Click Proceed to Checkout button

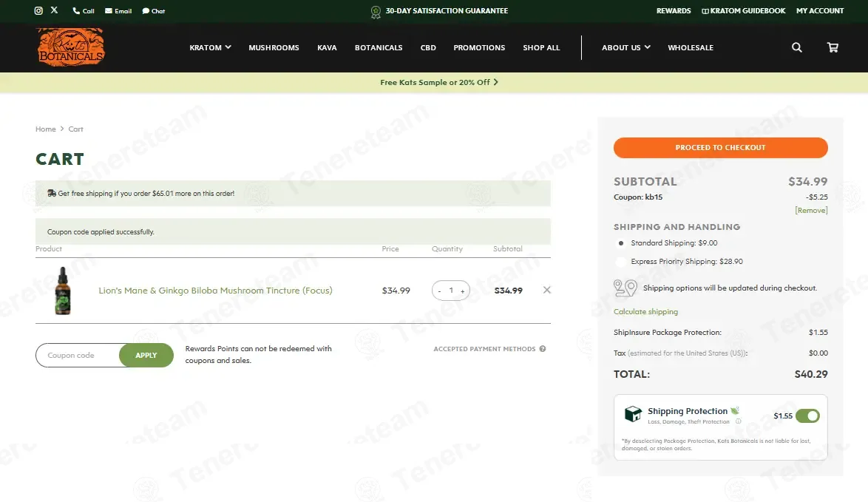721,148
